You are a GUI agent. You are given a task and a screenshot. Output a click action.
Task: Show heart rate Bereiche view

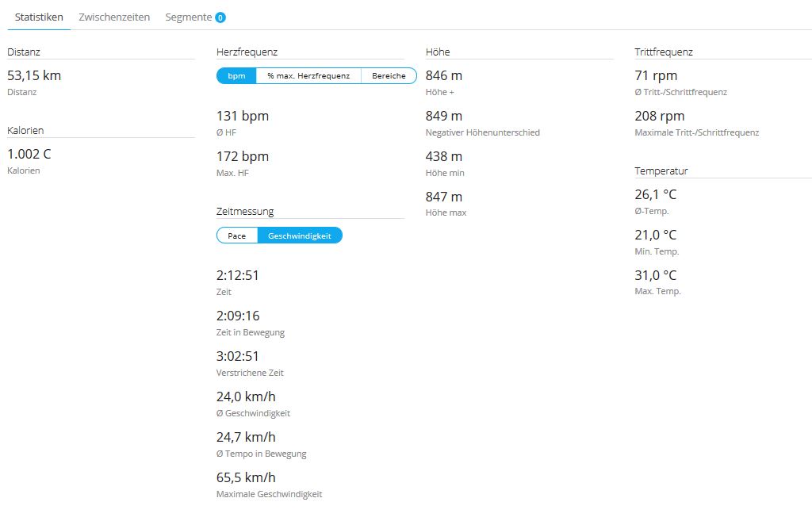click(389, 75)
